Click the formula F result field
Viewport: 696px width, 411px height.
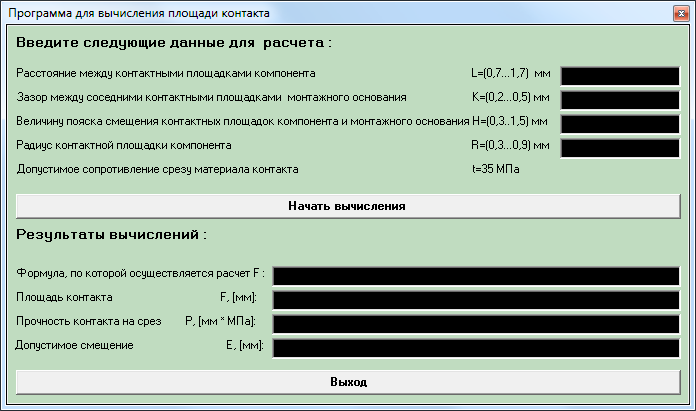click(x=476, y=276)
